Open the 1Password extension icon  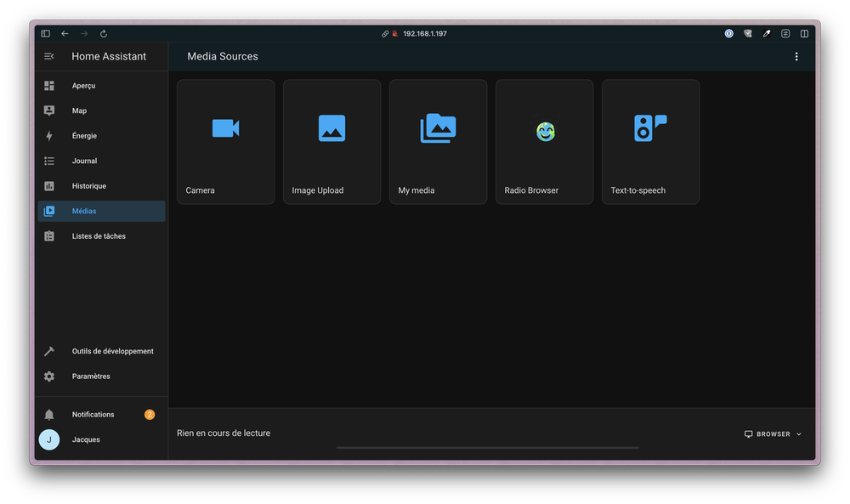[729, 34]
